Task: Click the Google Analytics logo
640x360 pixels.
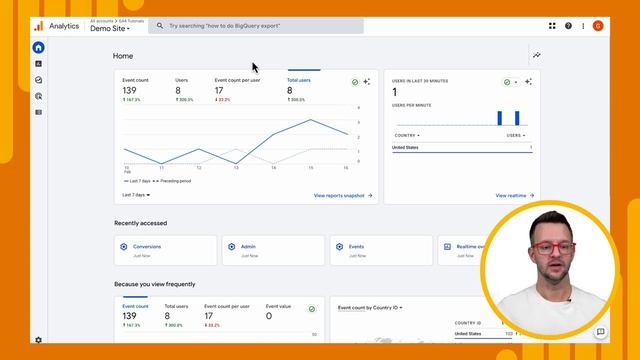Action: click(x=39, y=26)
